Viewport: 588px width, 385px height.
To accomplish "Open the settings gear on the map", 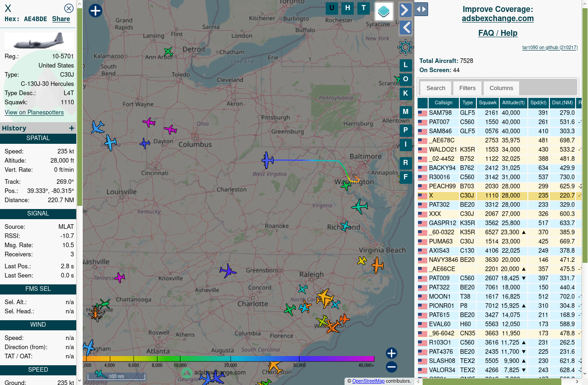I will (x=406, y=47).
